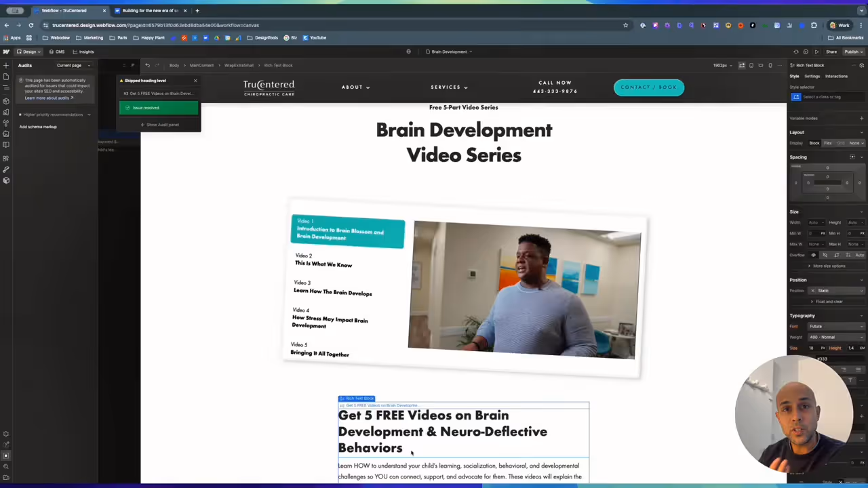Click the class or tag selector field
Image resolution: width=868 pixels, height=488 pixels.
tap(832, 97)
